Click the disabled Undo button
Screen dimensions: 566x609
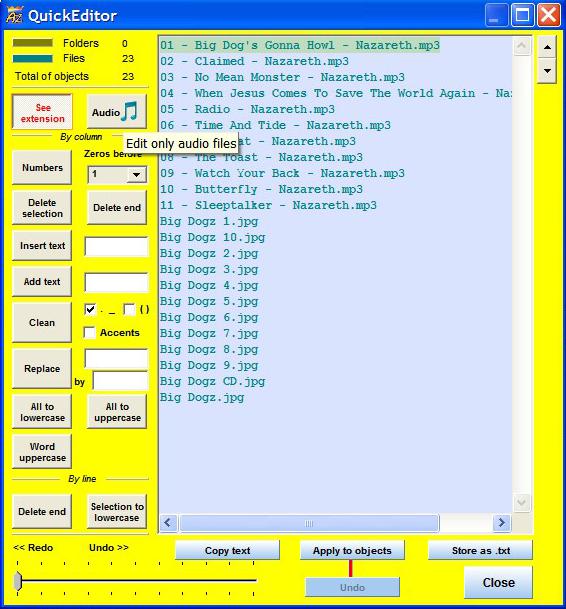(x=352, y=587)
